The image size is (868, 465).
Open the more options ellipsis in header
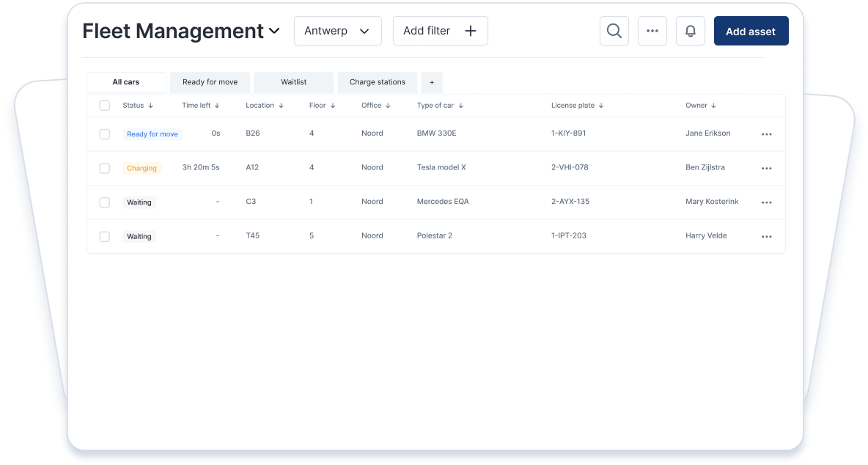(x=652, y=31)
